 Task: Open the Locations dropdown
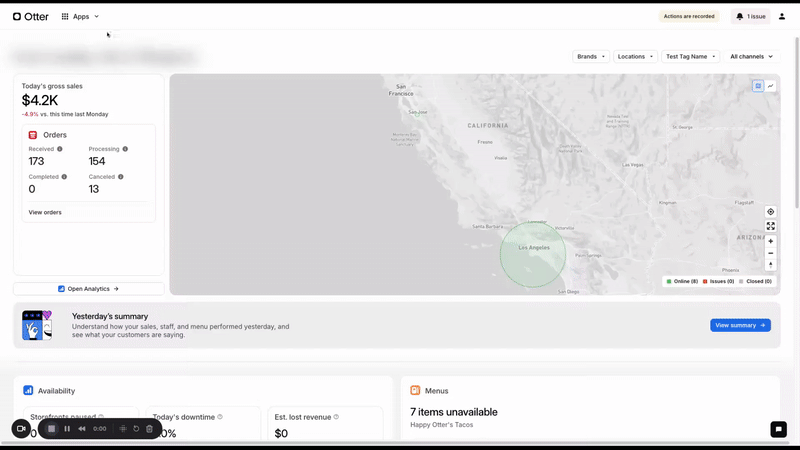click(x=635, y=57)
